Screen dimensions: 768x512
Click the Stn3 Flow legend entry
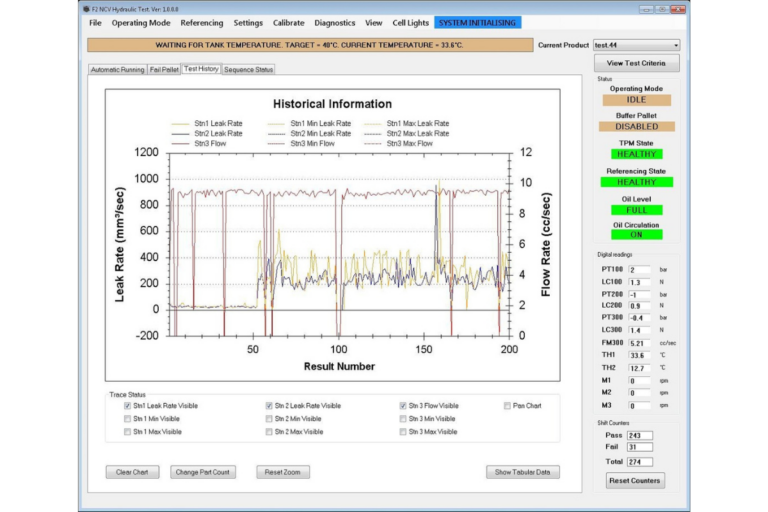click(x=199, y=144)
